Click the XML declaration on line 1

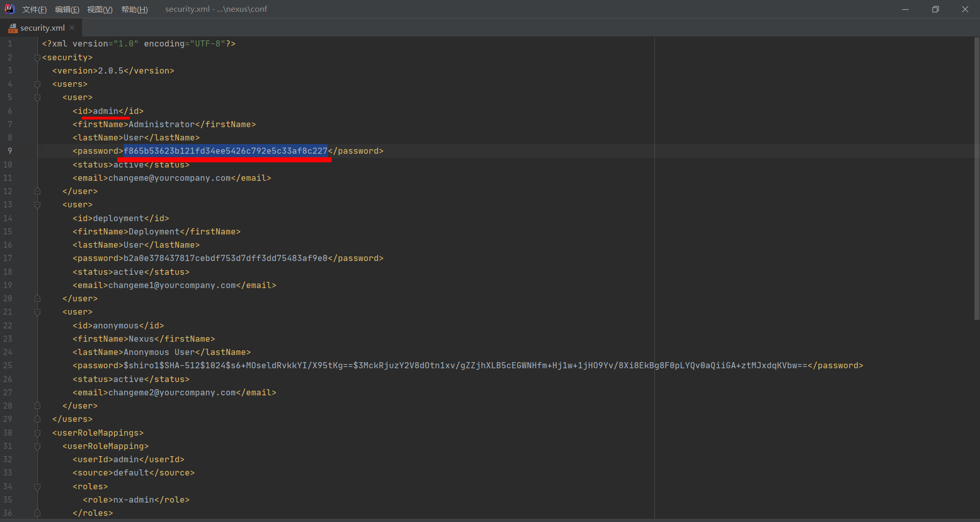point(139,43)
